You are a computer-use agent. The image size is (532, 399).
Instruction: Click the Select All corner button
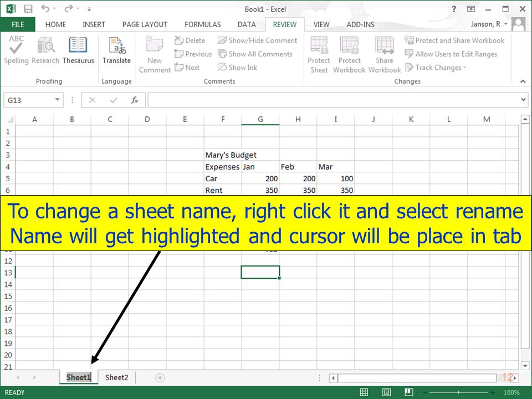tap(10, 120)
